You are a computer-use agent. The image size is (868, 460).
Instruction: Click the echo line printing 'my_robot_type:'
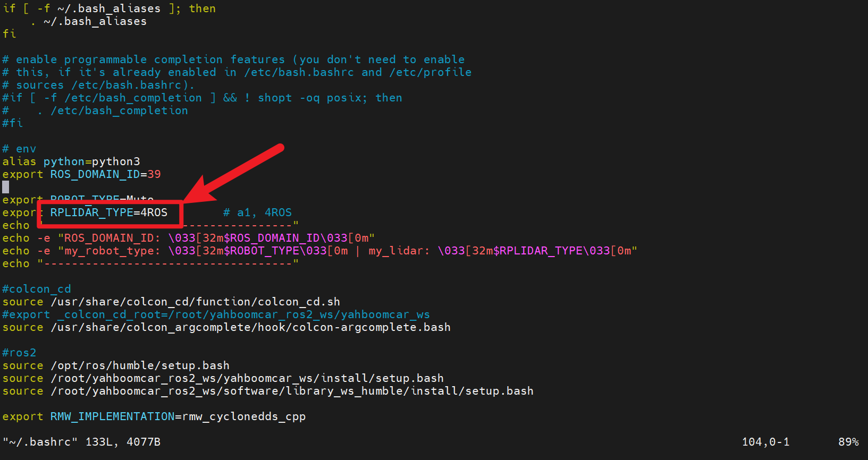[320, 251]
